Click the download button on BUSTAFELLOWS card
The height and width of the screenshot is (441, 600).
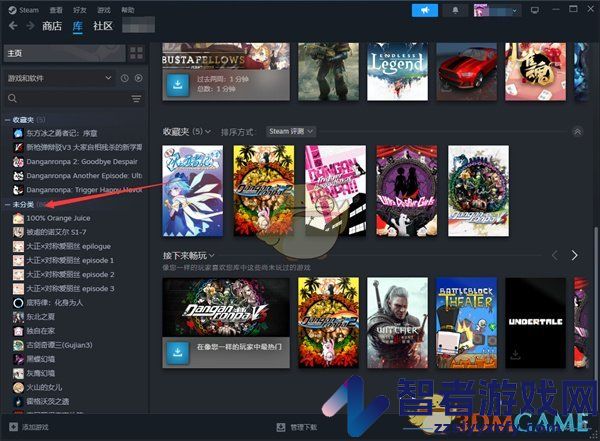point(178,85)
